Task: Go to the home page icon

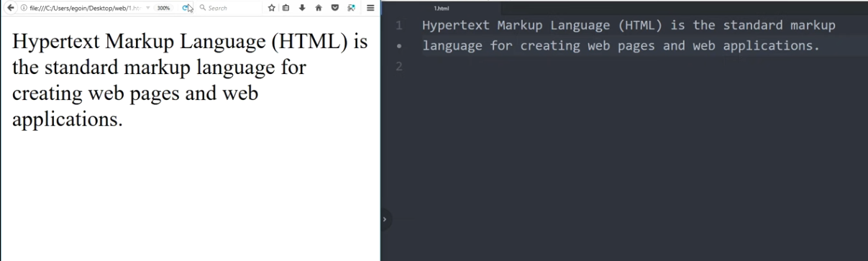Action: 318,8
